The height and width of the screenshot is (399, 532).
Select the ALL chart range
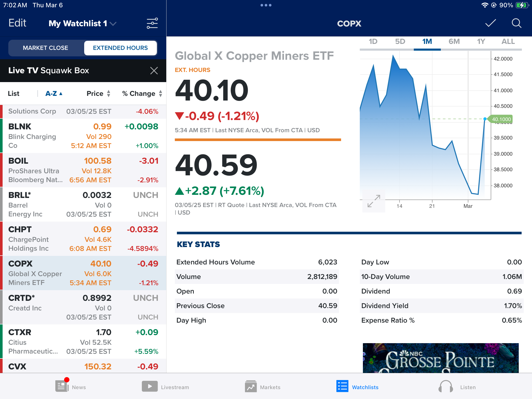tap(508, 42)
